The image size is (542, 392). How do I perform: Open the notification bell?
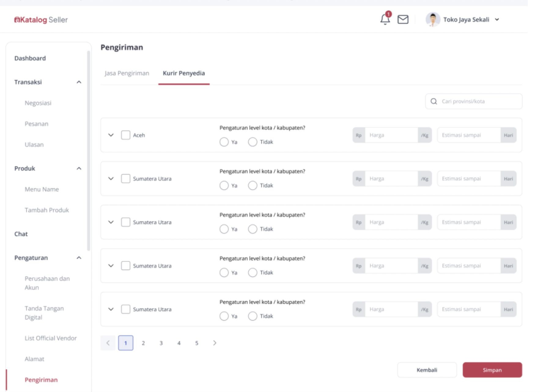385,19
